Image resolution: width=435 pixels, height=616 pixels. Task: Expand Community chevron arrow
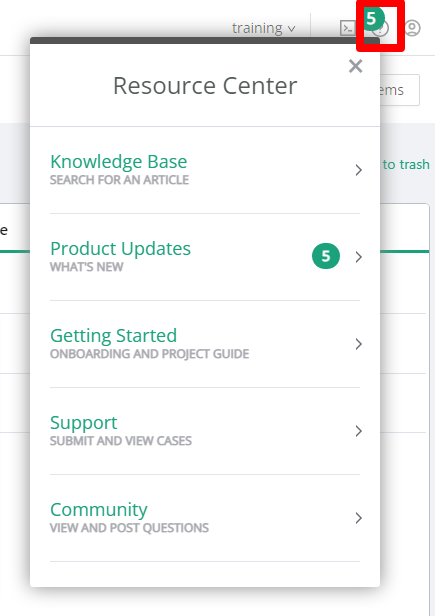click(x=358, y=518)
